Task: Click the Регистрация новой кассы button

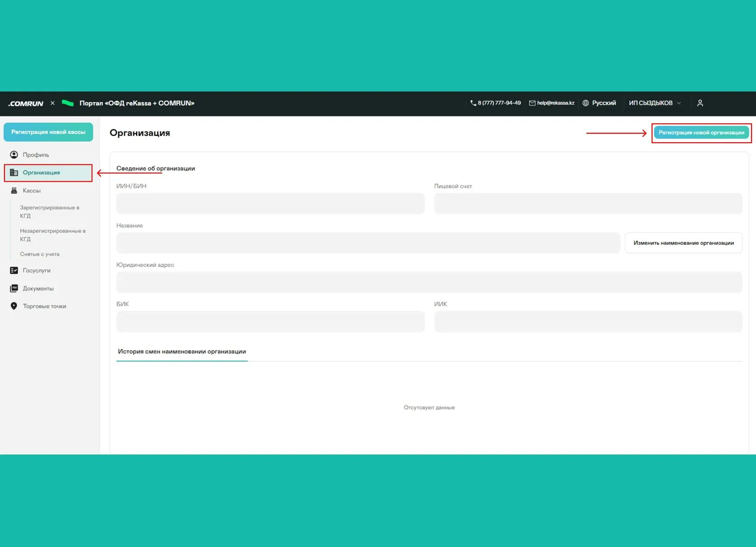Action: [x=49, y=132]
